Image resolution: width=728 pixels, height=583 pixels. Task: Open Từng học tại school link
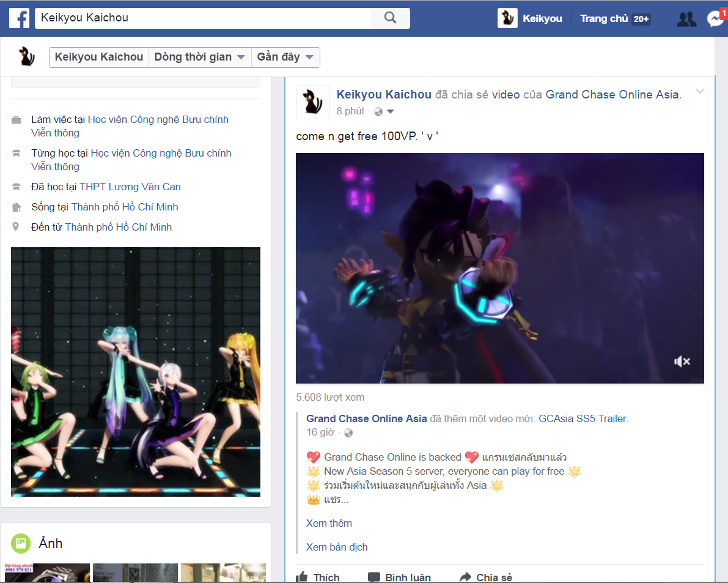pos(131,160)
